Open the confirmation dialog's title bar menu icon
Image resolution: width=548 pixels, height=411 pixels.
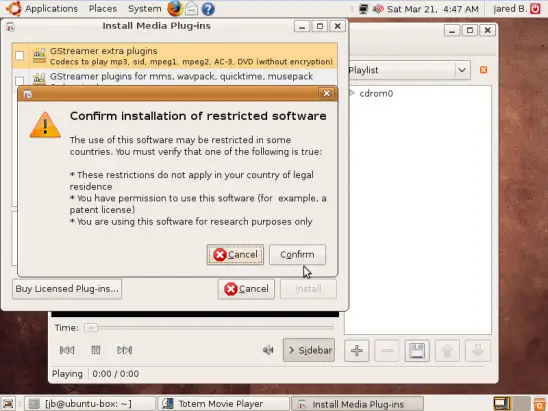pos(28,94)
